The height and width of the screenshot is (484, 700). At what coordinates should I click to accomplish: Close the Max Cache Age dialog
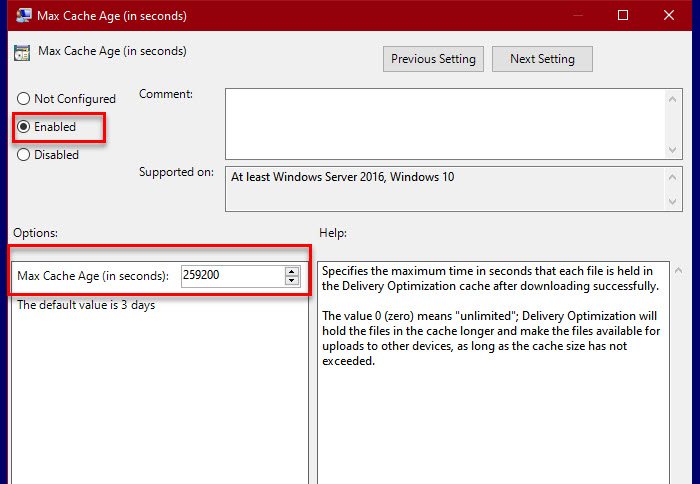tap(669, 15)
